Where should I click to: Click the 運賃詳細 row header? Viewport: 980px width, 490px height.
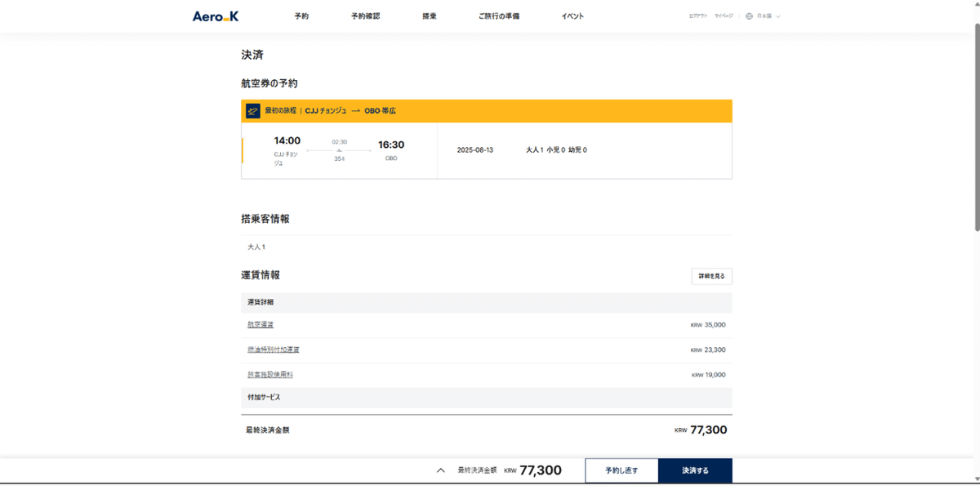(x=487, y=302)
